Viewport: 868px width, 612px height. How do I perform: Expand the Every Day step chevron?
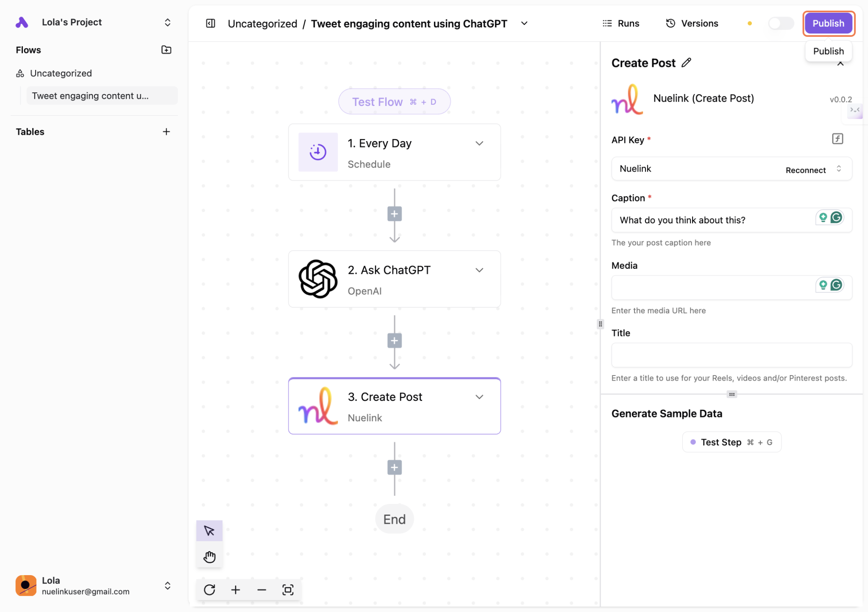point(479,143)
